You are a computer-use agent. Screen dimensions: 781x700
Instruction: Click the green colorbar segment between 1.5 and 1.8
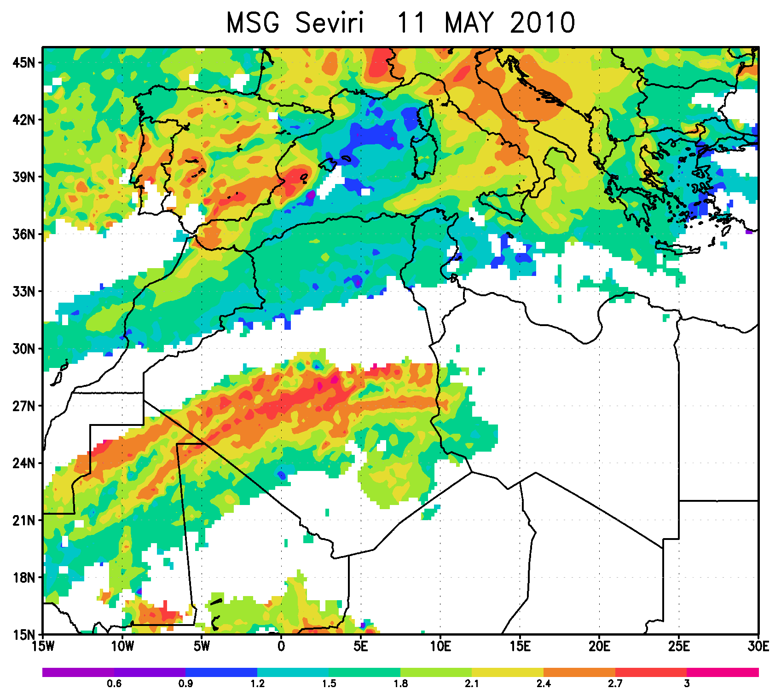[x=365, y=672]
